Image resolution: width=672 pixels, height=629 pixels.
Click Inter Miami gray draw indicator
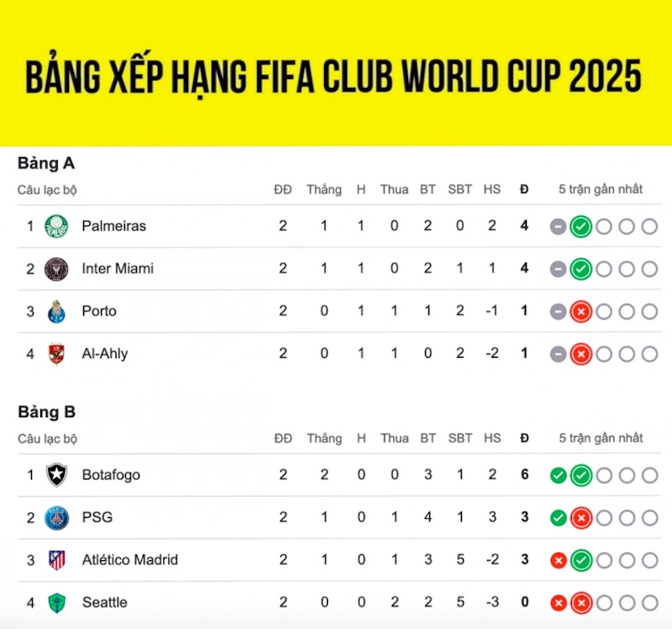click(x=559, y=269)
